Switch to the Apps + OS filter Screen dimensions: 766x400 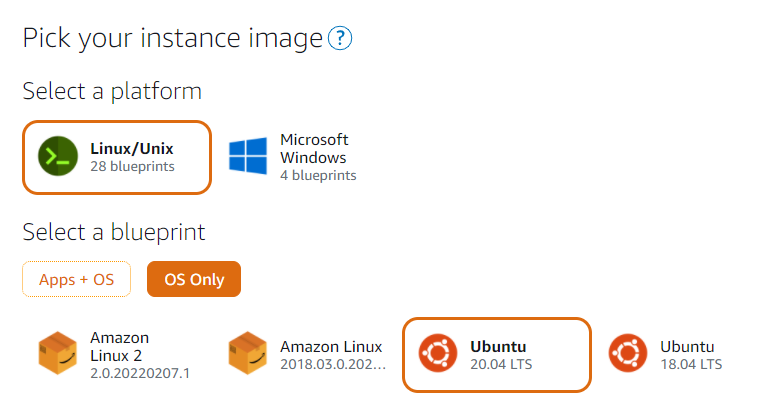[x=77, y=279]
